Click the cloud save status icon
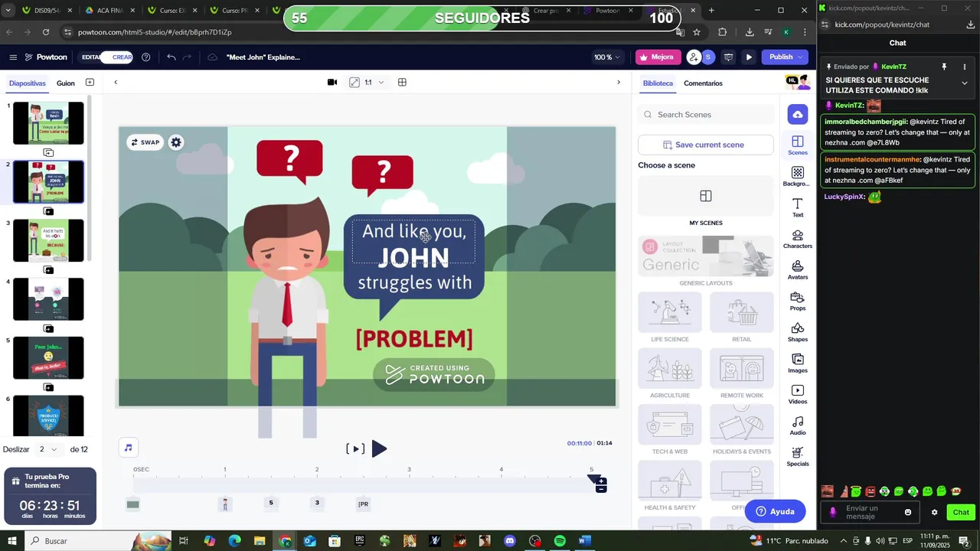The image size is (980, 551). (212, 57)
